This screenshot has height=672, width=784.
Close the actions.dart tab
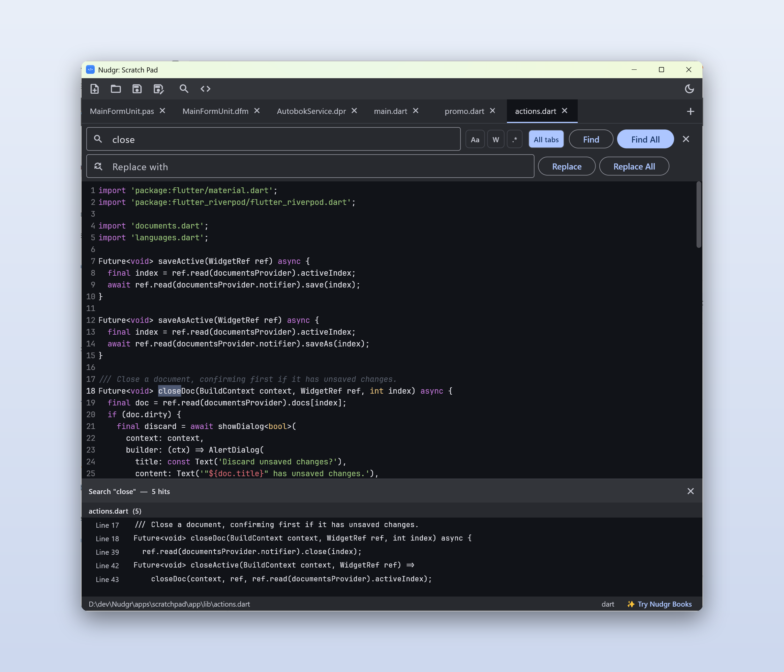pyautogui.click(x=565, y=111)
